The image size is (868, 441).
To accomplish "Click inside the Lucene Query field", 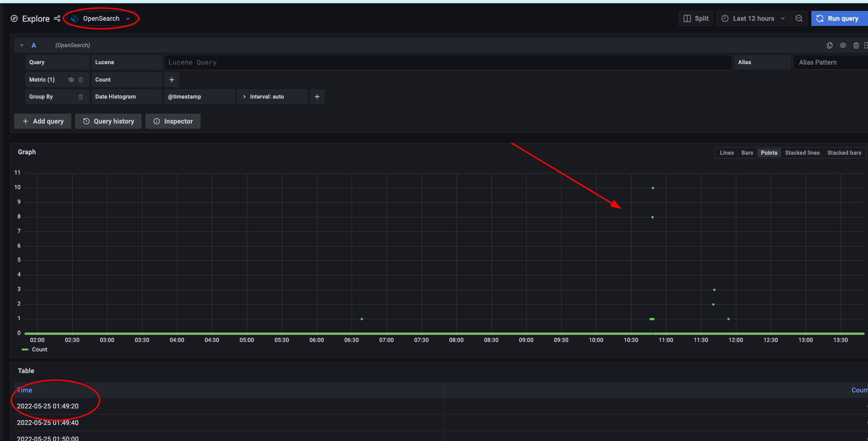I will coord(448,62).
